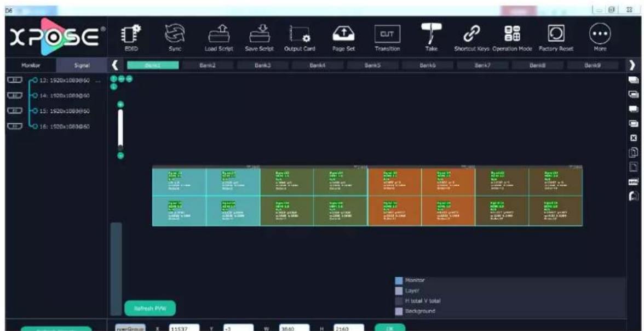The height and width of the screenshot is (331, 644).
Task: Click the X position input field
Action: pos(185,328)
